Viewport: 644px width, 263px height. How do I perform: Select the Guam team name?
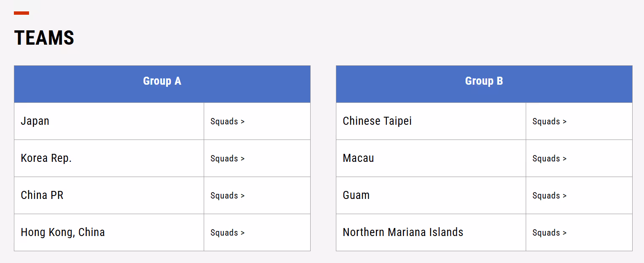[x=356, y=196]
